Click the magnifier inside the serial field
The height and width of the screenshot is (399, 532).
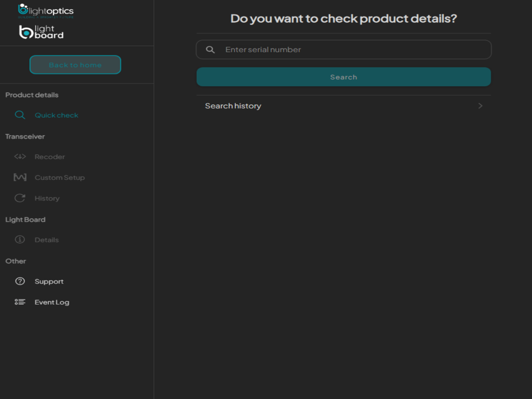211,49
